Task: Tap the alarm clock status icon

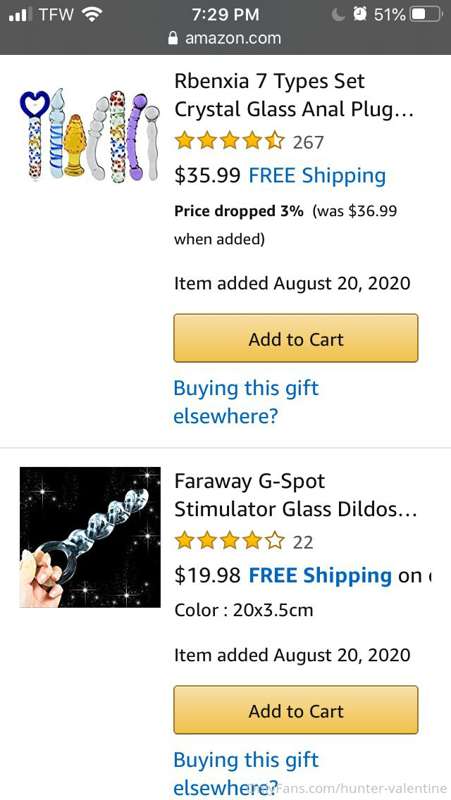Action: (x=360, y=14)
